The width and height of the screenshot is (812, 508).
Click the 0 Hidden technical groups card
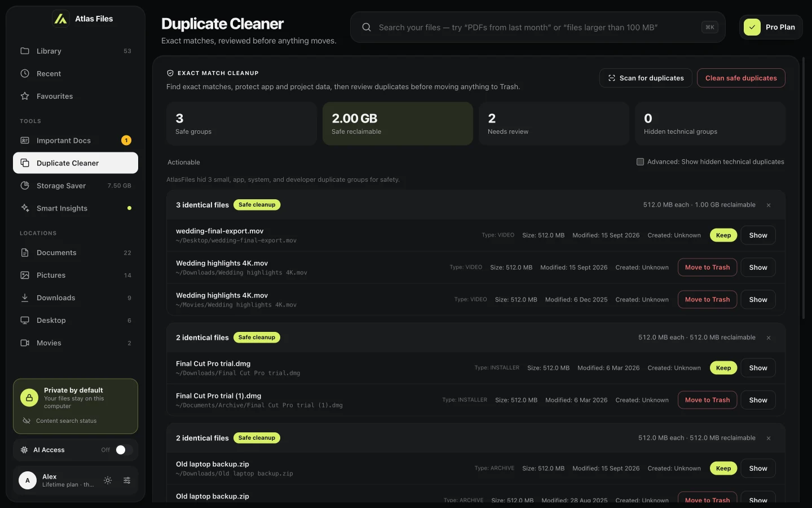tap(710, 124)
